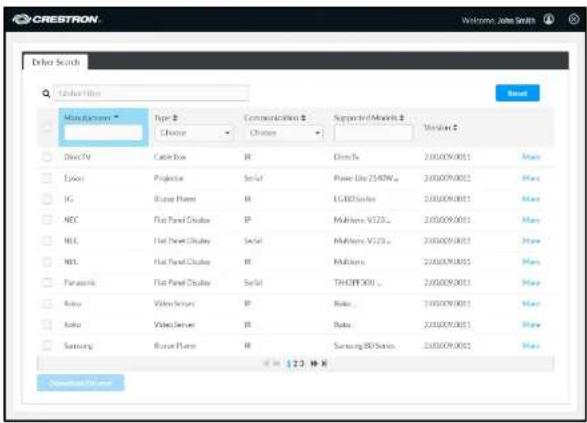Sort by the Communication column arrows
The height and width of the screenshot is (423, 587).
click(303, 118)
